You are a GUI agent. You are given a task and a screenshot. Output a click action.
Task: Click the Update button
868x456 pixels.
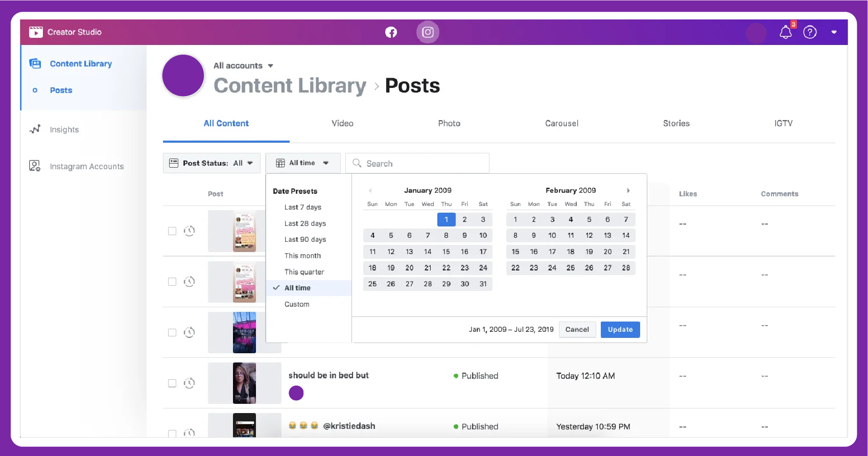pos(620,329)
